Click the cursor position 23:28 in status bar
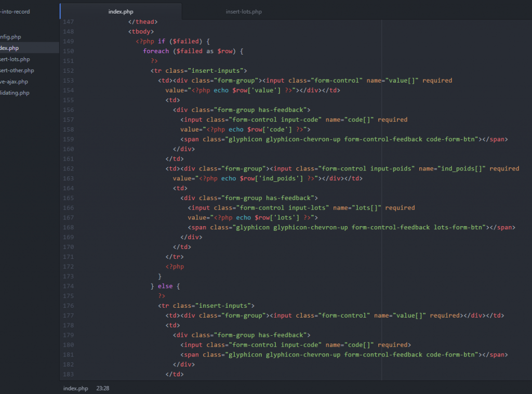Viewport: 532px width, 394px height. [102, 388]
